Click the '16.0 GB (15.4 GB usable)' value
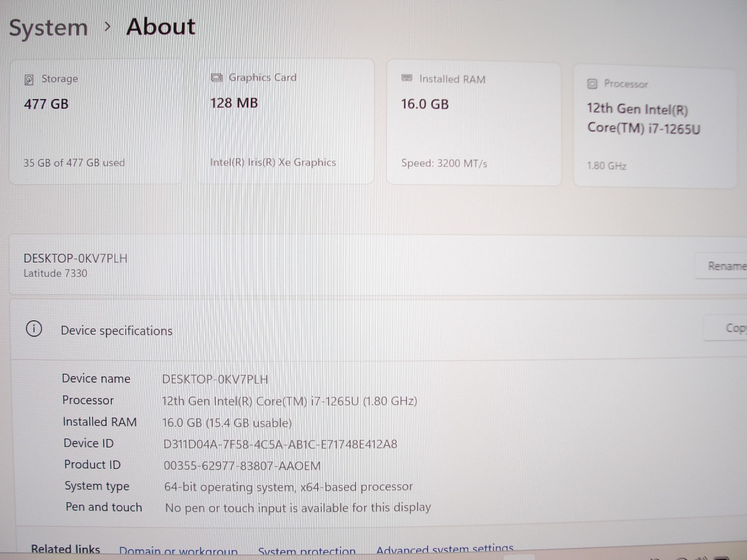Screen dimensions: 747x560 tap(227, 423)
